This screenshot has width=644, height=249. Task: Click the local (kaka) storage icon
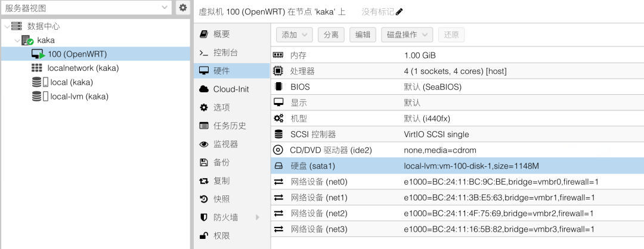[40, 82]
